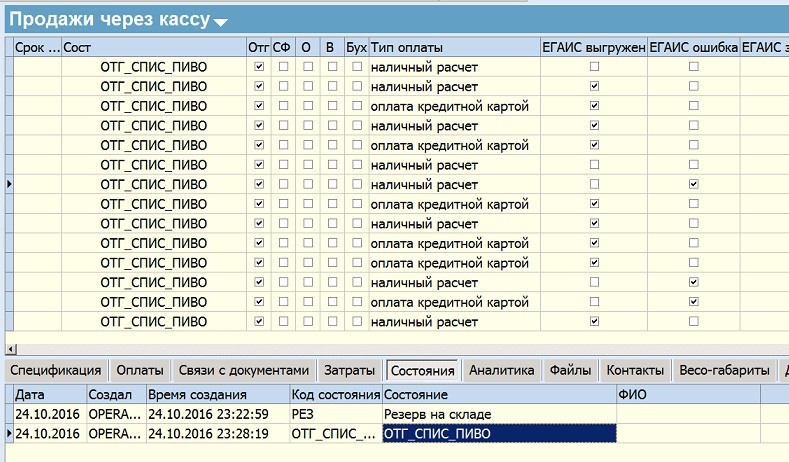This screenshot has height=462, width=789.
Task: Untick ЕГАИС ошибка on card-payment row with error
Action: pyautogui.click(x=694, y=302)
